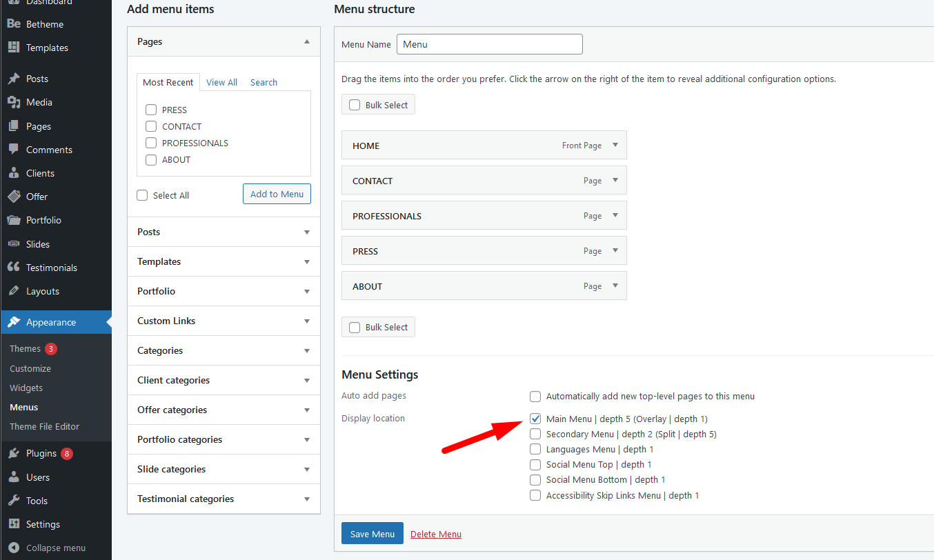Check the PRESS page checkbox
Viewport: 934px width, 560px height.
coord(151,110)
